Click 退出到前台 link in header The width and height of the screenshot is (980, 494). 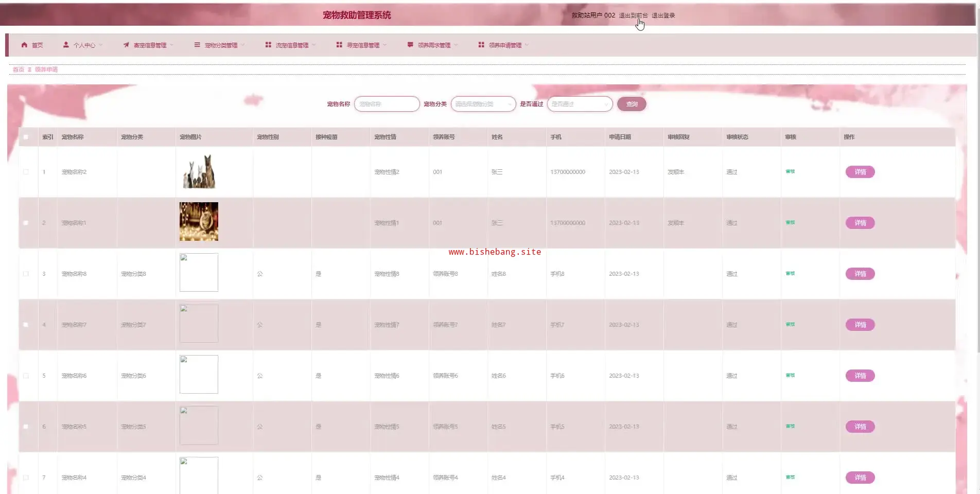coord(633,15)
